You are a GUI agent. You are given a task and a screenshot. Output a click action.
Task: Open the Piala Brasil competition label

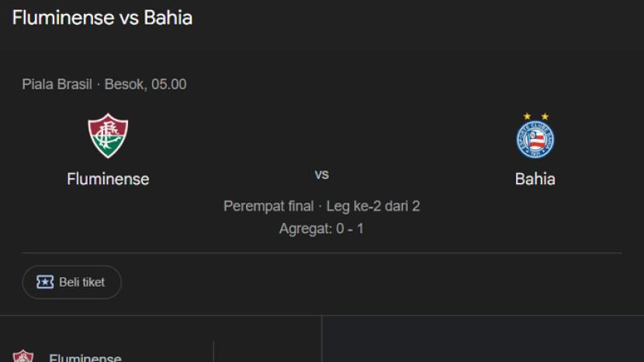(x=57, y=84)
